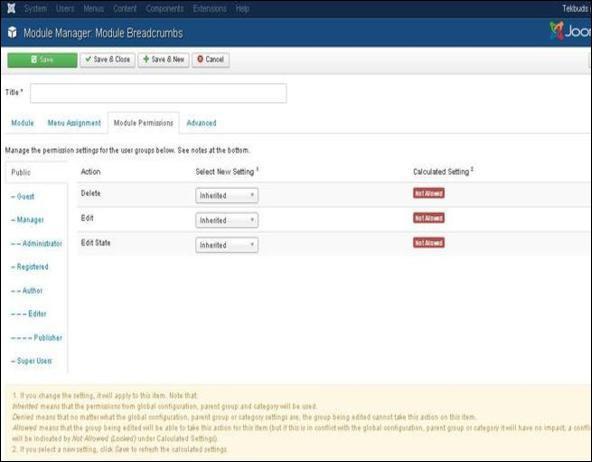Viewport: 592px width, 462px height.
Task: Click the Select New Setting header
Action: (x=227, y=172)
